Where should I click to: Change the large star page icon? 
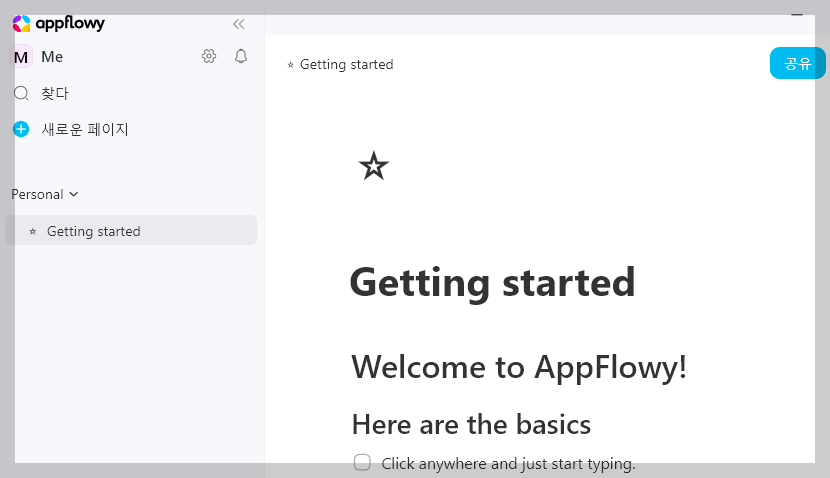(374, 166)
